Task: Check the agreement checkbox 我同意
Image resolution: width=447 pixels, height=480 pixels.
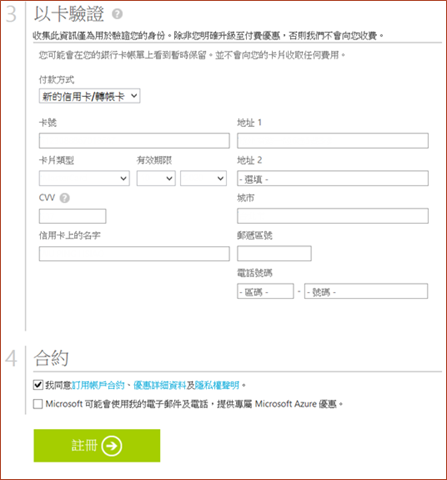Action: (x=38, y=385)
